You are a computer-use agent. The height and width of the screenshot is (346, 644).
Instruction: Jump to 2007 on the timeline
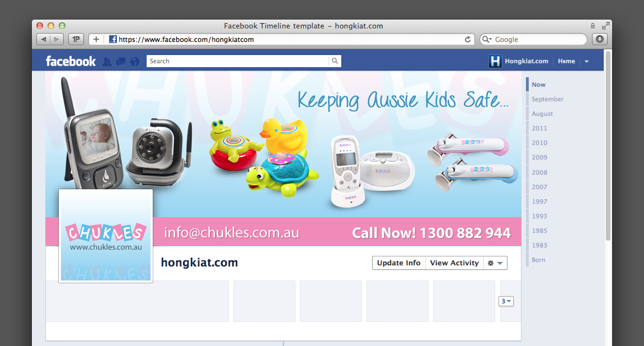[539, 187]
